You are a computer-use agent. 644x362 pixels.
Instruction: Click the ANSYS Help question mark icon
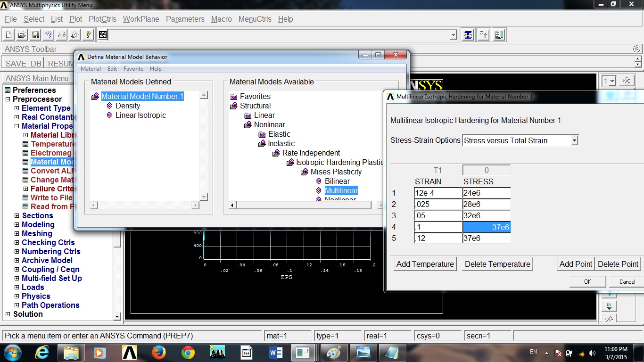[x=88, y=35]
